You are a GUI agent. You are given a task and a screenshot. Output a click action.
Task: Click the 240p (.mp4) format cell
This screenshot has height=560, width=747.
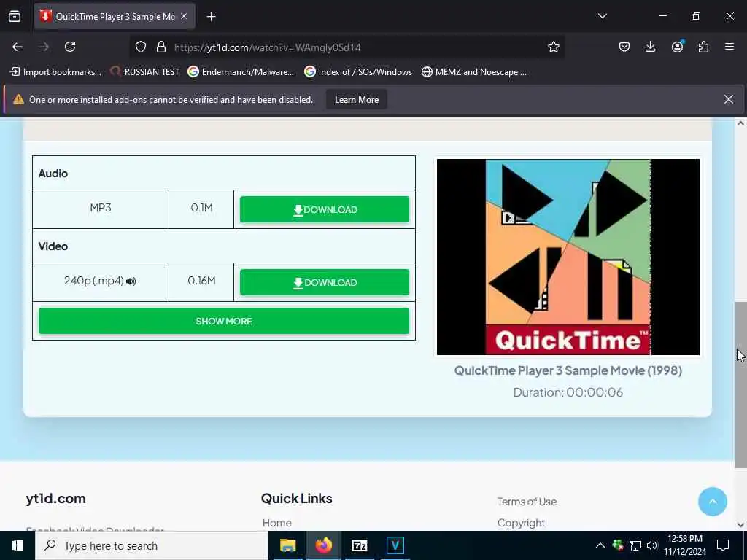click(101, 281)
